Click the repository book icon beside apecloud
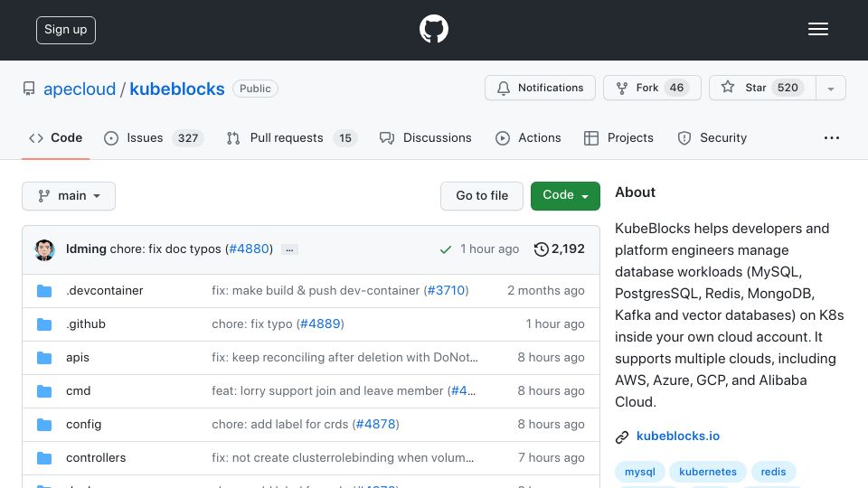This screenshot has height=488, width=868. [x=29, y=89]
